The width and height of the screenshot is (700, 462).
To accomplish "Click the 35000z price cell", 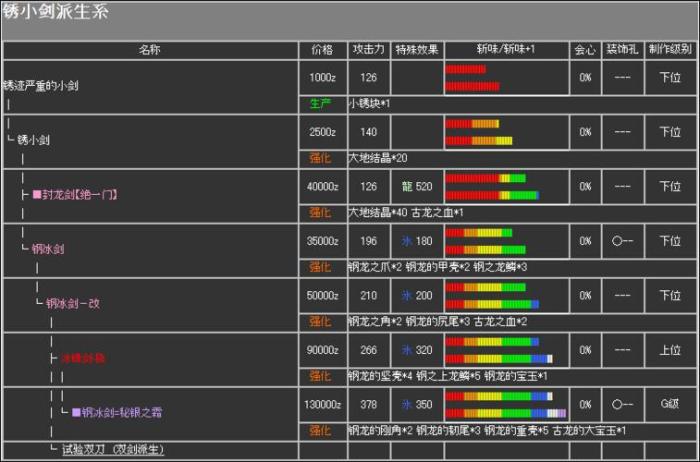I will (x=322, y=241).
